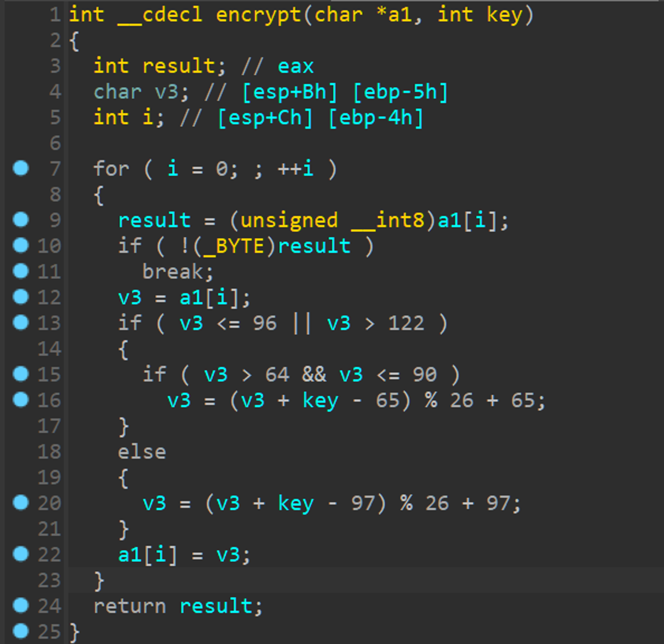Click line number 18 in gutter
Viewport: 664px width, 644px height.
tap(49, 452)
